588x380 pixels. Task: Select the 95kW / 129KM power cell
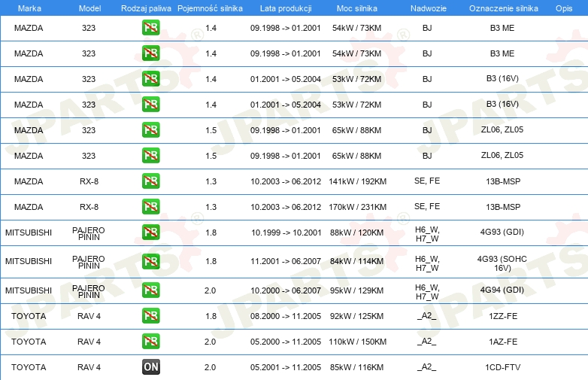pyautogui.click(x=356, y=290)
